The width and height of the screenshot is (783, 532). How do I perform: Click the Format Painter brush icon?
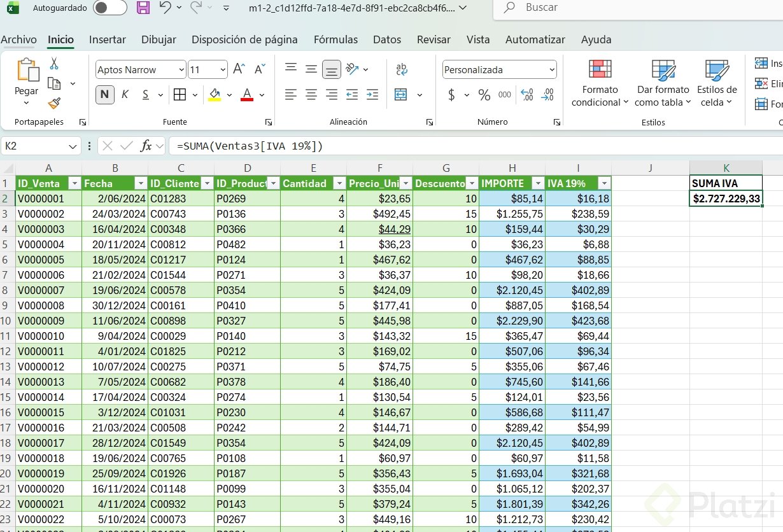[54, 103]
